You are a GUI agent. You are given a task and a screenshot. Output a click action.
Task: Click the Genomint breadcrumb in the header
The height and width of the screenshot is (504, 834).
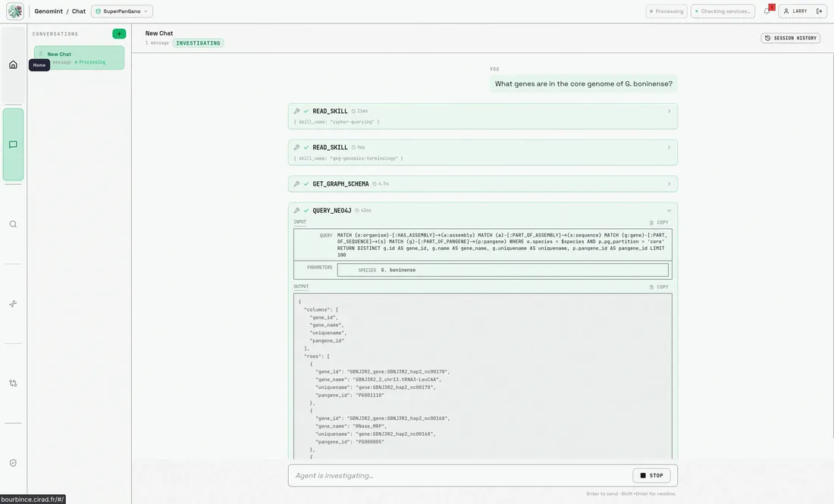49,11
